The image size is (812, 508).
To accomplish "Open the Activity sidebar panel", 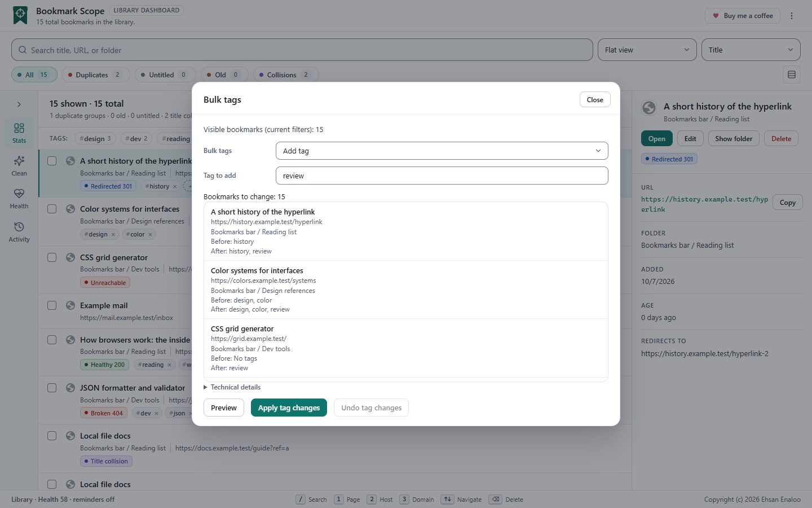I will point(19,231).
